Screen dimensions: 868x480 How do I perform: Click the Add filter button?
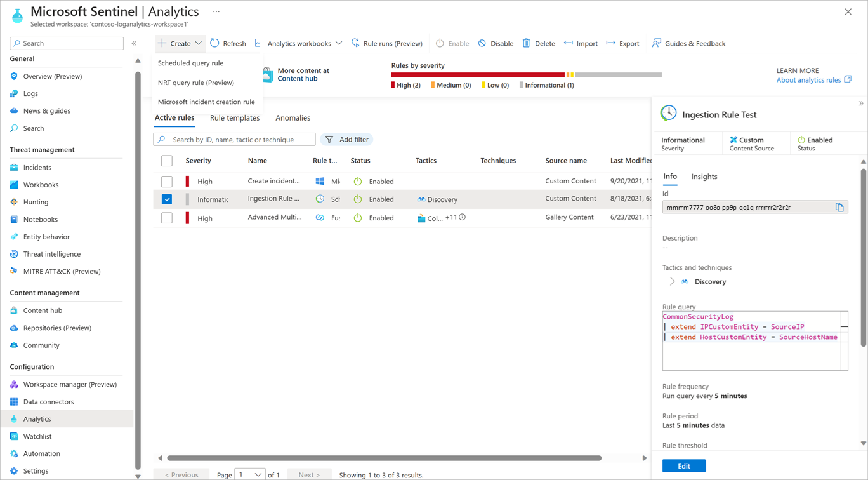pos(346,140)
